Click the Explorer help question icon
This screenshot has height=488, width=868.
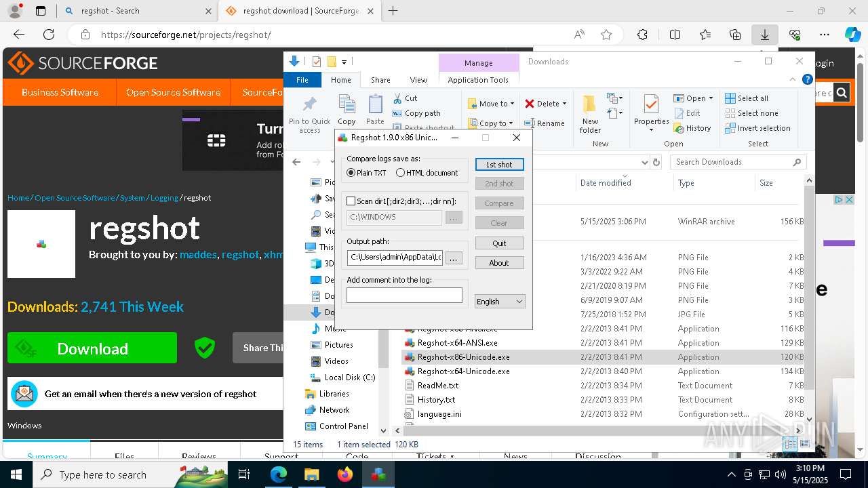click(x=807, y=79)
